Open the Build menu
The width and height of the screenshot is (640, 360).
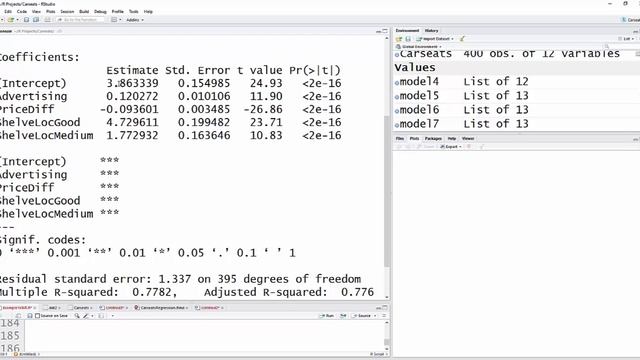click(x=84, y=11)
